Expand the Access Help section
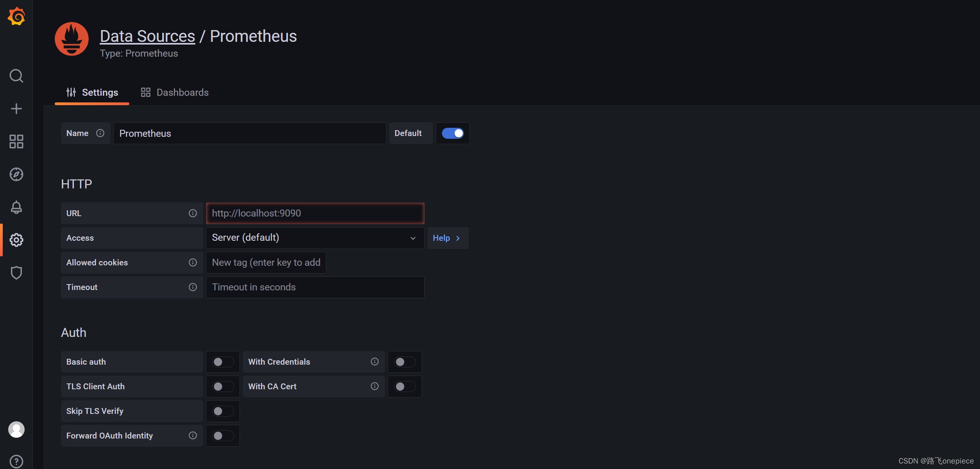980x469 pixels. (448, 238)
